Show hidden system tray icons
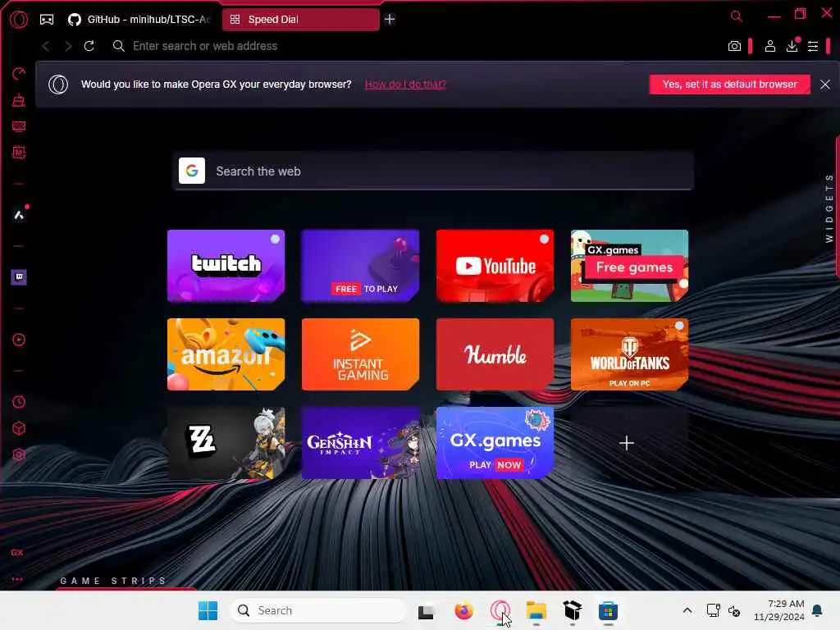The image size is (840, 630). 687,610
